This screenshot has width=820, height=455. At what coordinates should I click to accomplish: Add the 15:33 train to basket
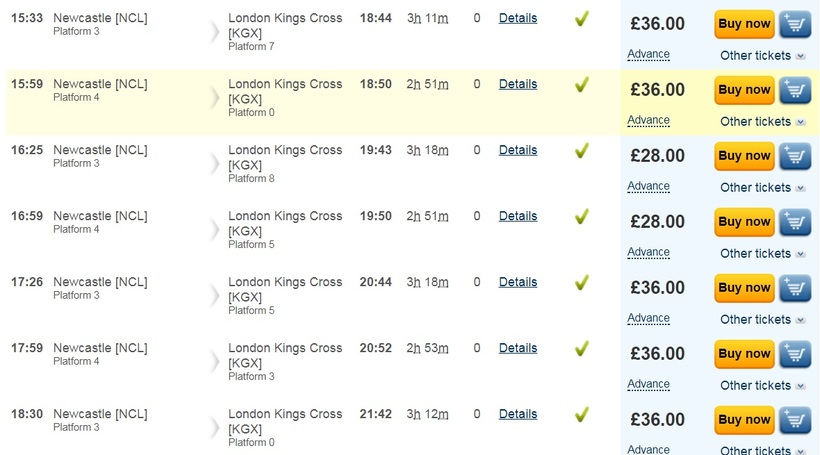[x=795, y=24]
